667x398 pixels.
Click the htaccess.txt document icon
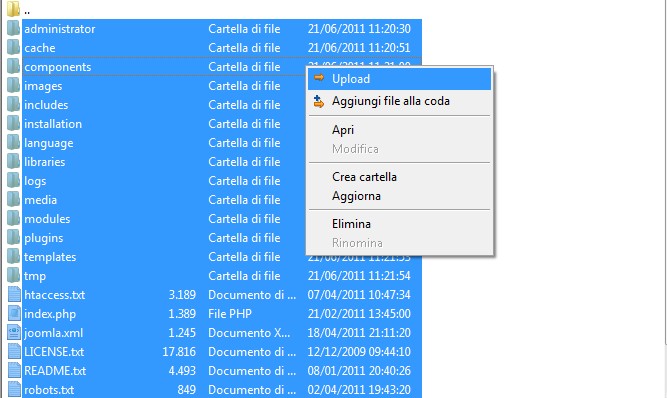tap(14, 294)
